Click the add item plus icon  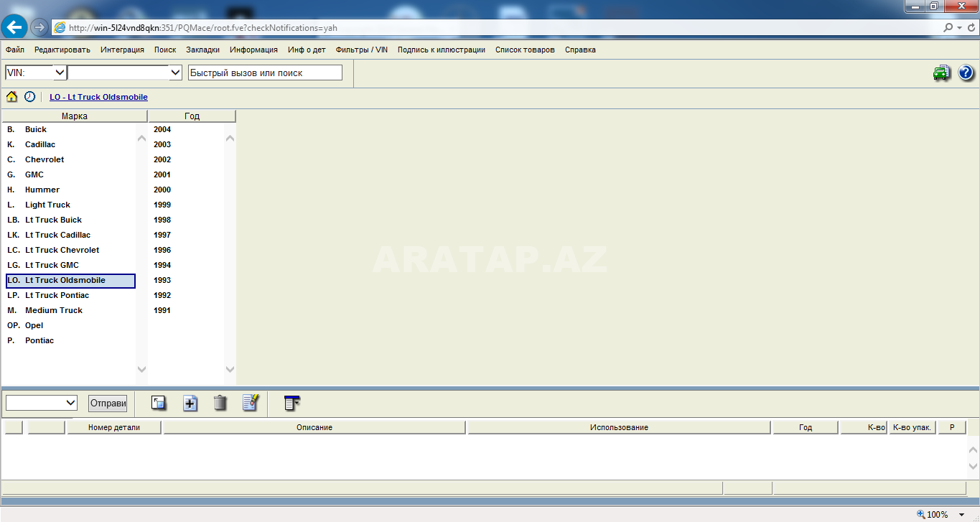pos(190,403)
